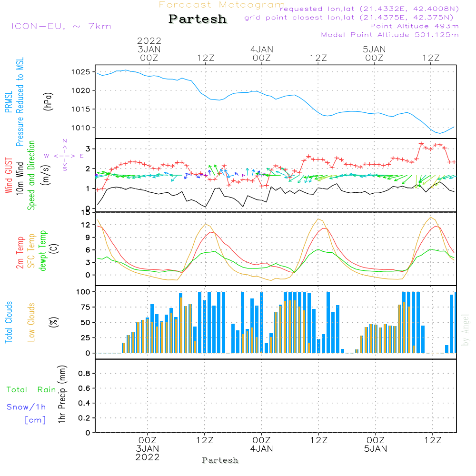Click the '00Z 4JAN' label on bottom axis
Viewport: 476px width, 476px height.
click(x=262, y=445)
